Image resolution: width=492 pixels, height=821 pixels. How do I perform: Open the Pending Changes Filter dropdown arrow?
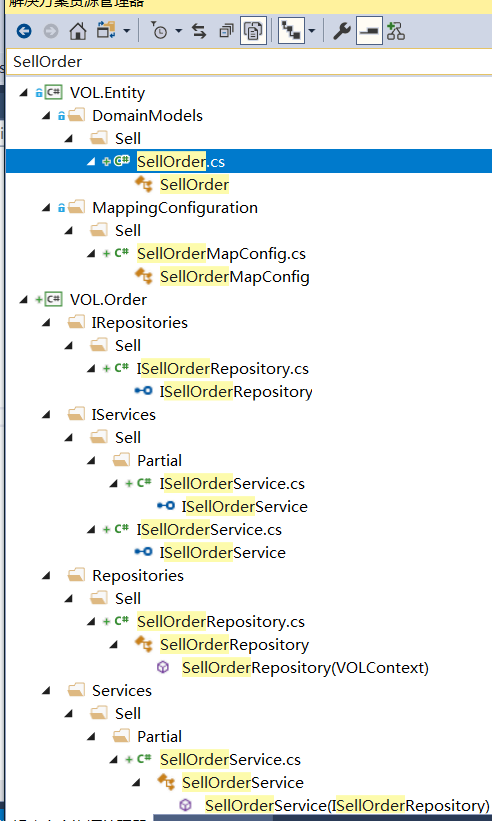point(178,31)
